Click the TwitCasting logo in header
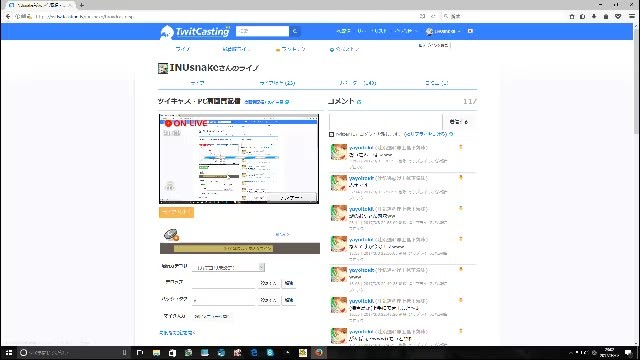The height and width of the screenshot is (360, 640). tap(195, 31)
